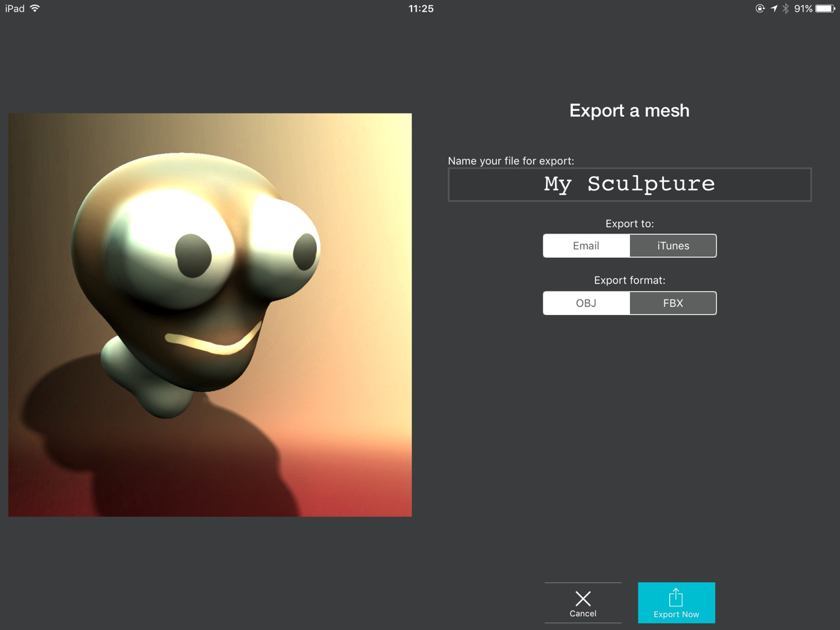Tap the Export Now share icon
The image size is (840, 630).
[x=676, y=598]
